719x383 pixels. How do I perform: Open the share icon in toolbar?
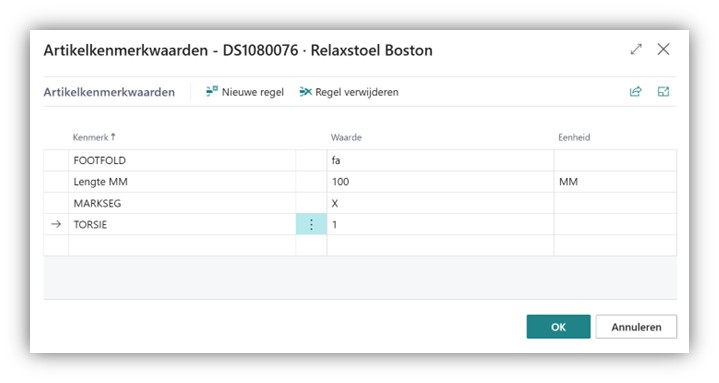click(x=635, y=92)
